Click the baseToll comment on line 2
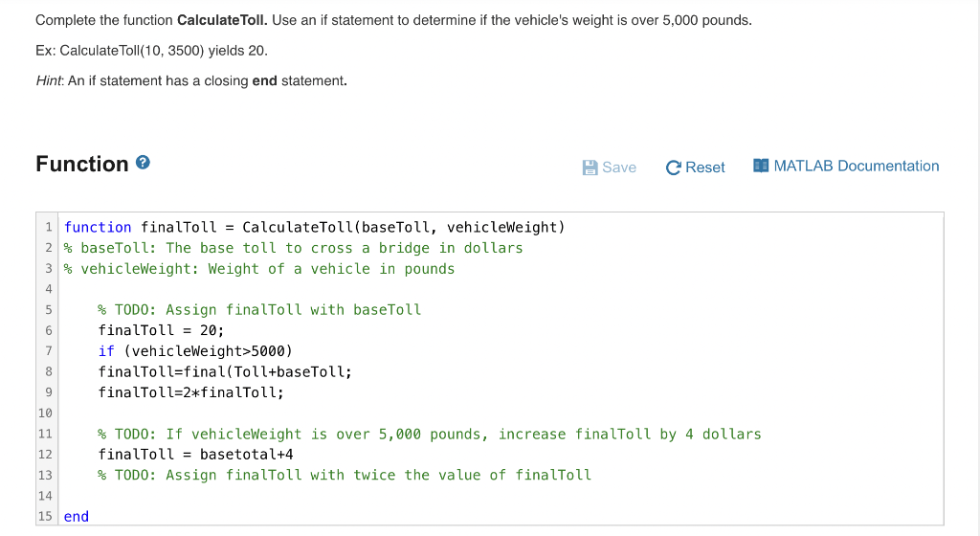Screen dimensions: 980x536 [293, 248]
